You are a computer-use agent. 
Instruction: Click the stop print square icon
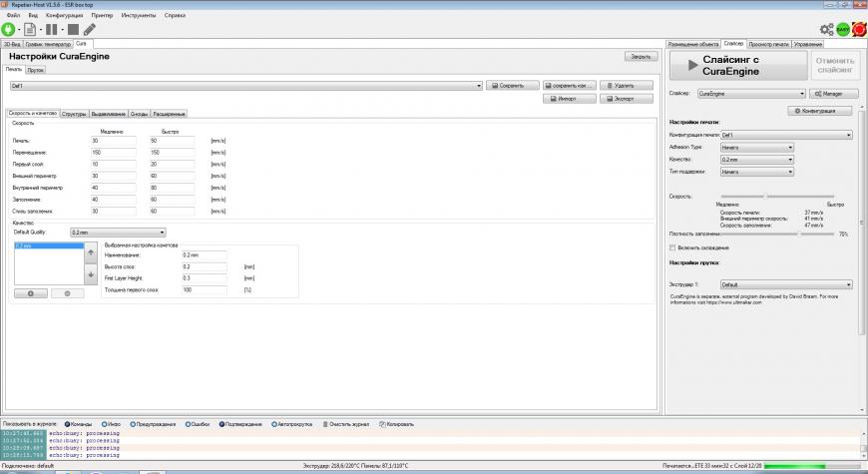[73, 29]
